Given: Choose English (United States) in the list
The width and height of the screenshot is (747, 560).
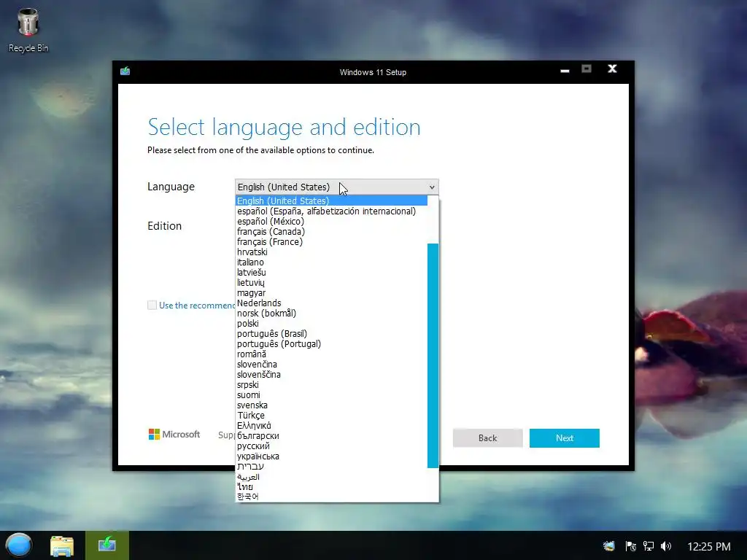Looking at the screenshot, I should pos(332,201).
